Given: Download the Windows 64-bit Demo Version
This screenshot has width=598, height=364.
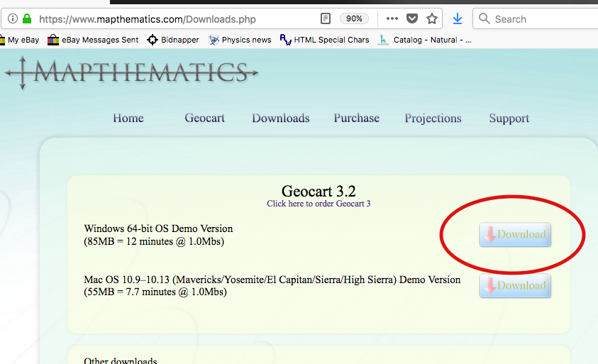Looking at the screenshot, I should click(x=515, y=235).
